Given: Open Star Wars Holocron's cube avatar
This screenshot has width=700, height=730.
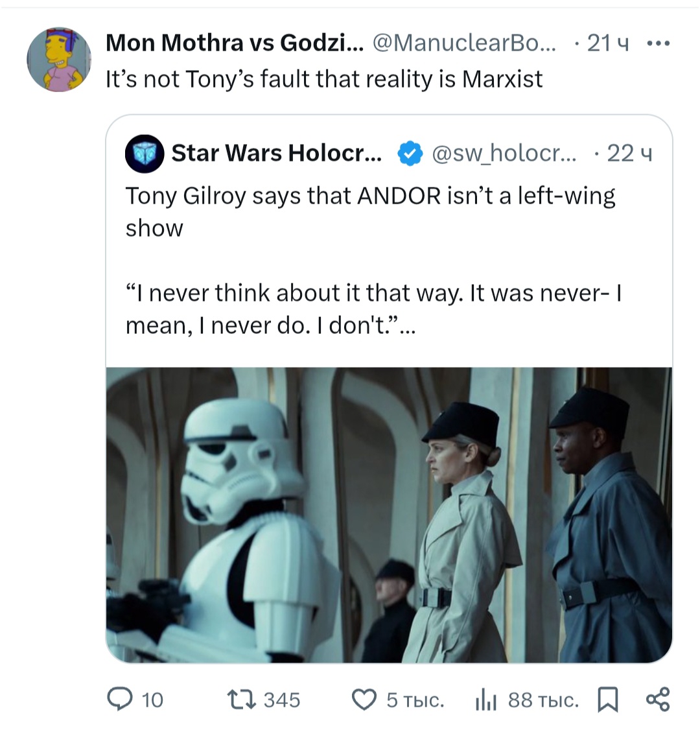Looking at the screenshot, I should pos(144,154).
